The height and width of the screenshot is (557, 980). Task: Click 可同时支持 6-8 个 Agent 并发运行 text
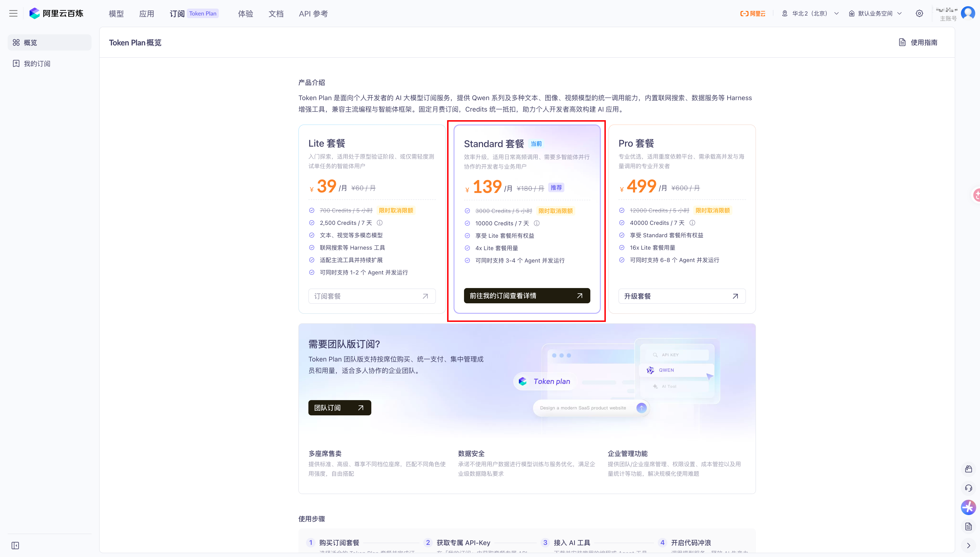[674, 260]
